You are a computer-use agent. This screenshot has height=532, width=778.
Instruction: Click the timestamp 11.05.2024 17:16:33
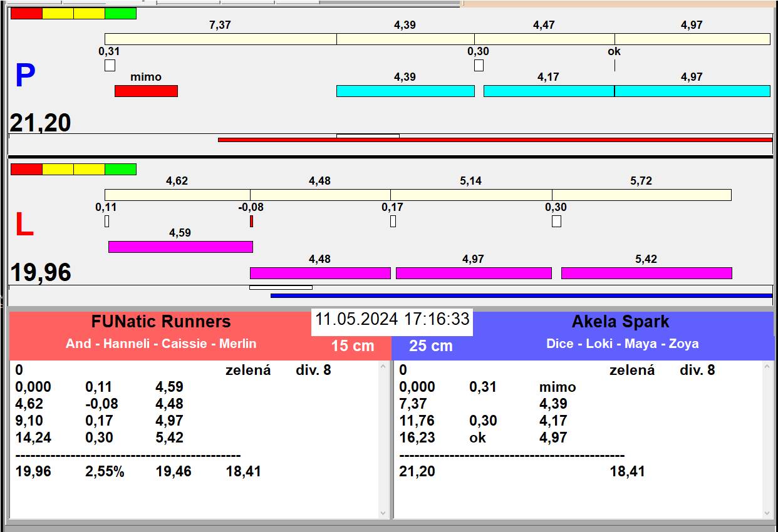pos(392,319)
